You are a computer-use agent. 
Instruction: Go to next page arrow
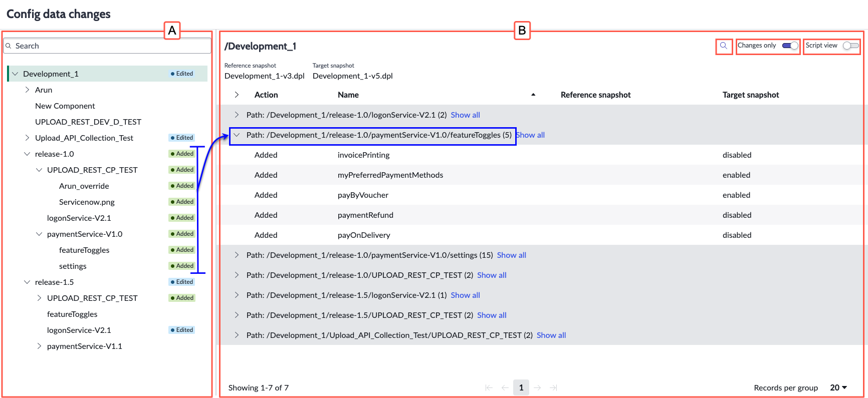(537, 387)
